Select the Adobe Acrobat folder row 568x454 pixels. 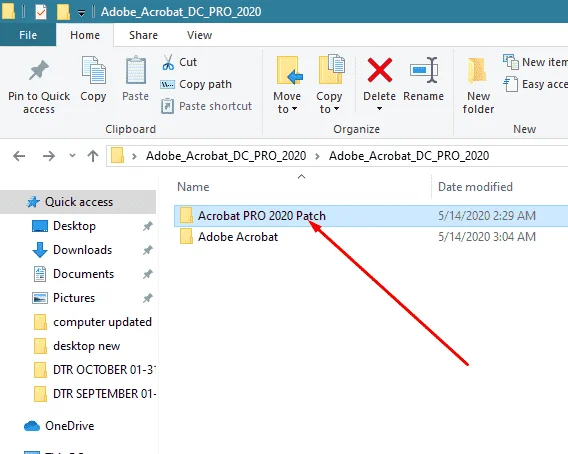371,237
